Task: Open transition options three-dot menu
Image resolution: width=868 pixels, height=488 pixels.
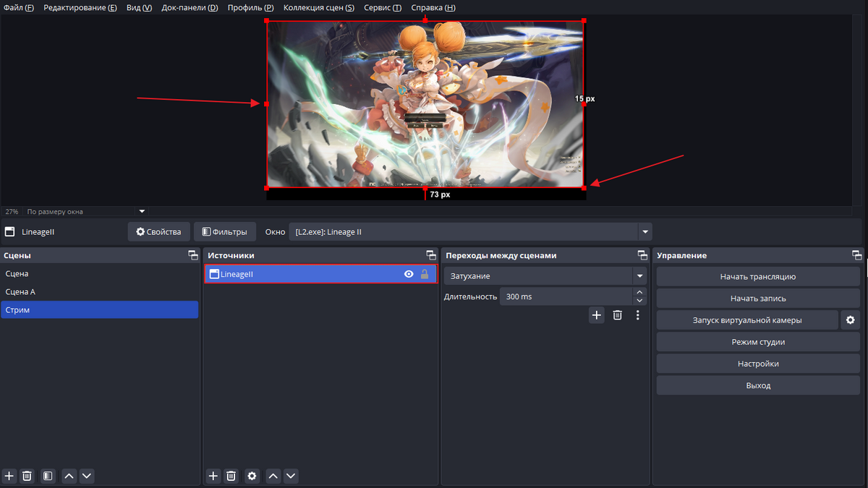Action: coord(637,315)
